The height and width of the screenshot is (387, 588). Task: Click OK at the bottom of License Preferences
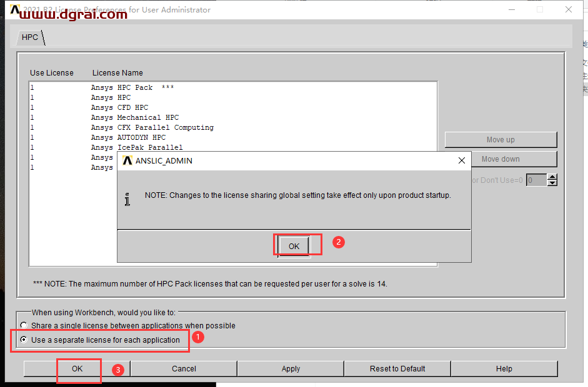77,369
